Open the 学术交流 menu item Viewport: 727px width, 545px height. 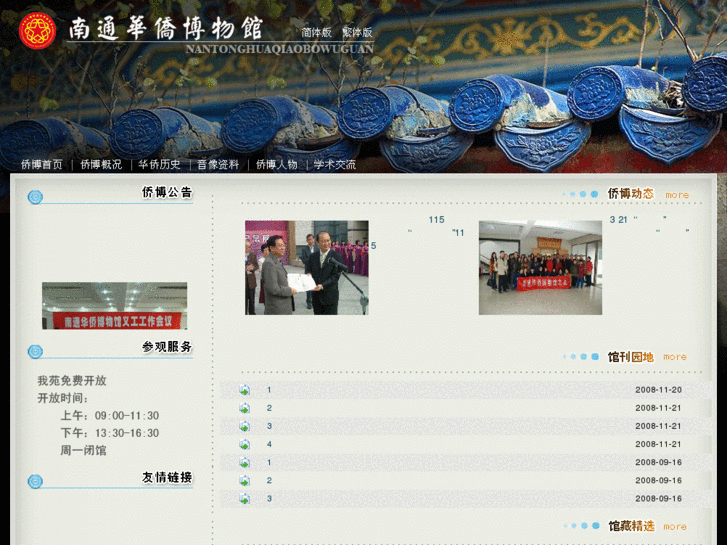pos(334,164)
